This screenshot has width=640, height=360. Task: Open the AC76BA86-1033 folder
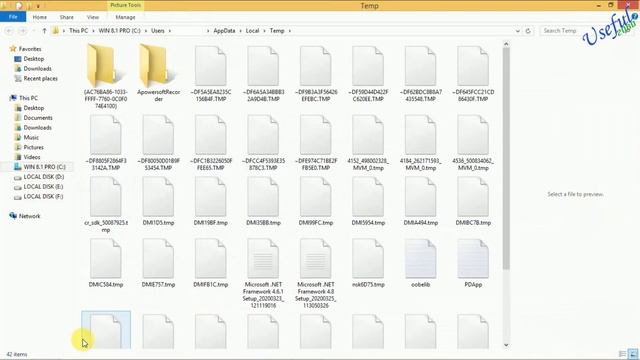pyautogui.click(x=106, y=77)
